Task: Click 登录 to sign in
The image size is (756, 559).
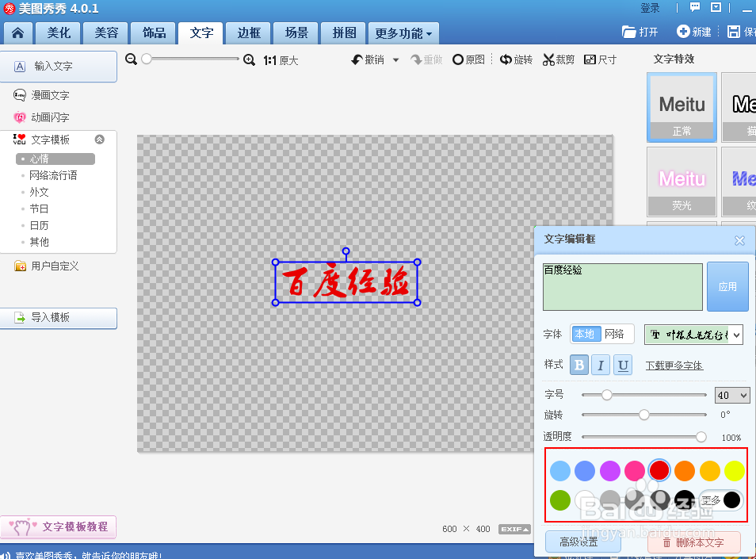Action: click(650, 8)
